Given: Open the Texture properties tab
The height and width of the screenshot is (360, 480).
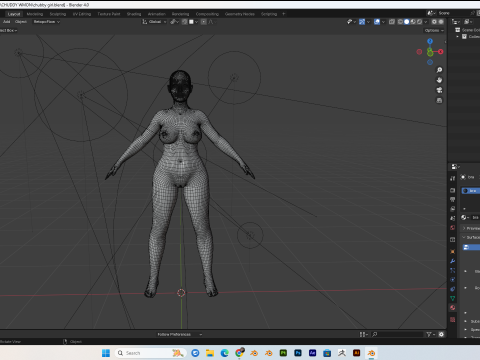Looking at the screenshot, I should point(452,320).
